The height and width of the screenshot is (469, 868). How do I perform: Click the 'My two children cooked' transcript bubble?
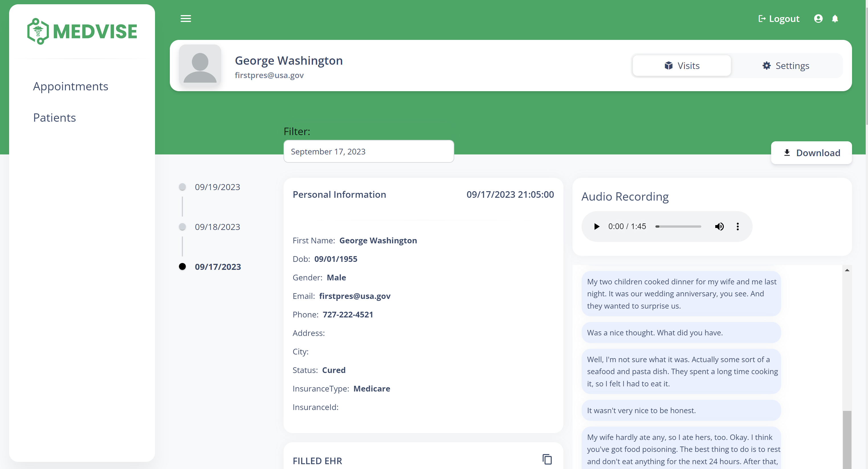681,293
